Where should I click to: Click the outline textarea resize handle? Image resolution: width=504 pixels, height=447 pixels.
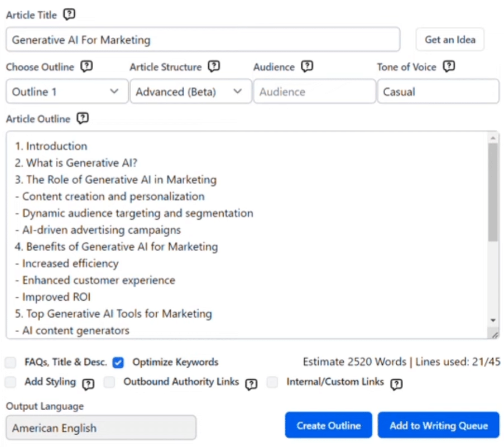495,334
